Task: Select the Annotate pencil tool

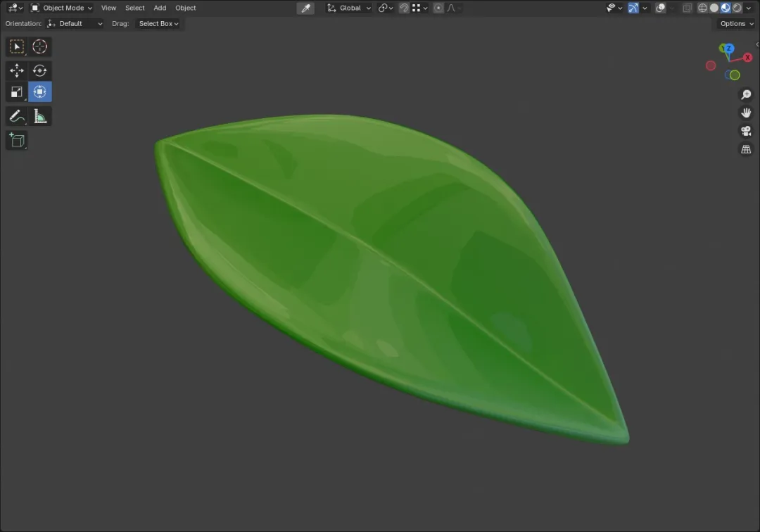Action: [x=16, y=116]
